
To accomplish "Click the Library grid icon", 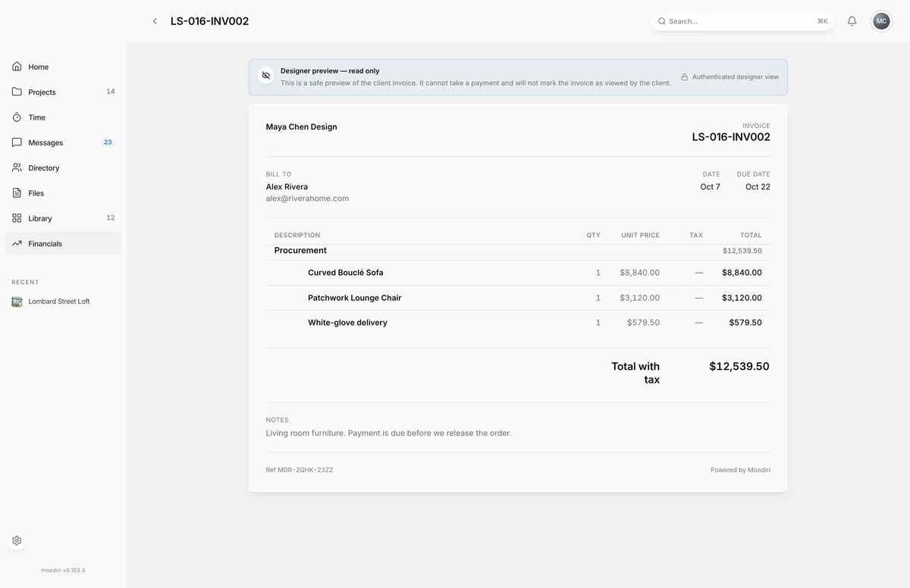I will click(17, 218).
